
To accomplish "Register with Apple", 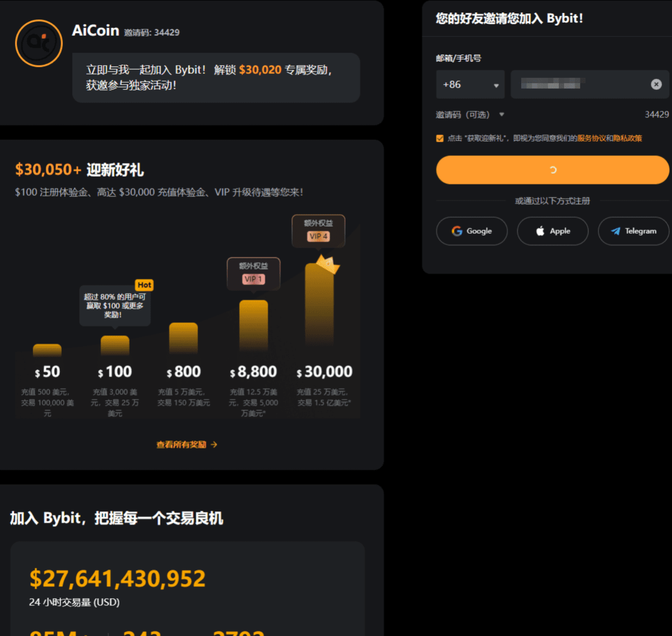I will point(553,231).
